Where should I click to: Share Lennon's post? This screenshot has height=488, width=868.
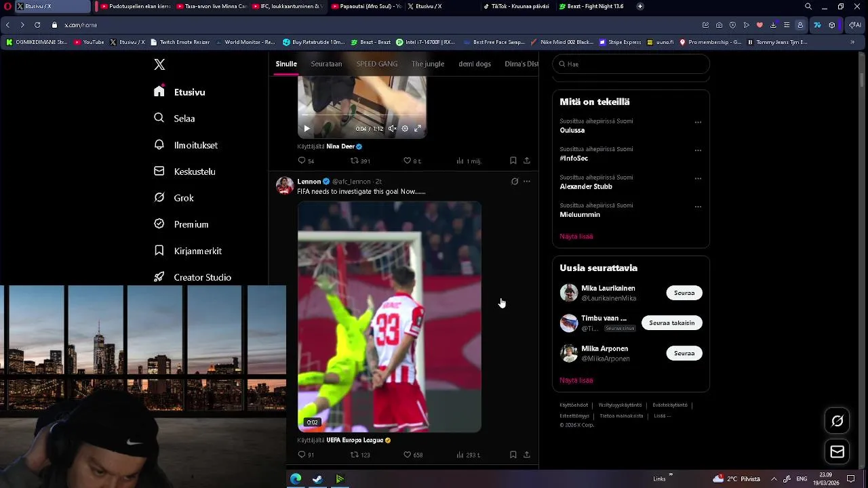tap(527, 455)
